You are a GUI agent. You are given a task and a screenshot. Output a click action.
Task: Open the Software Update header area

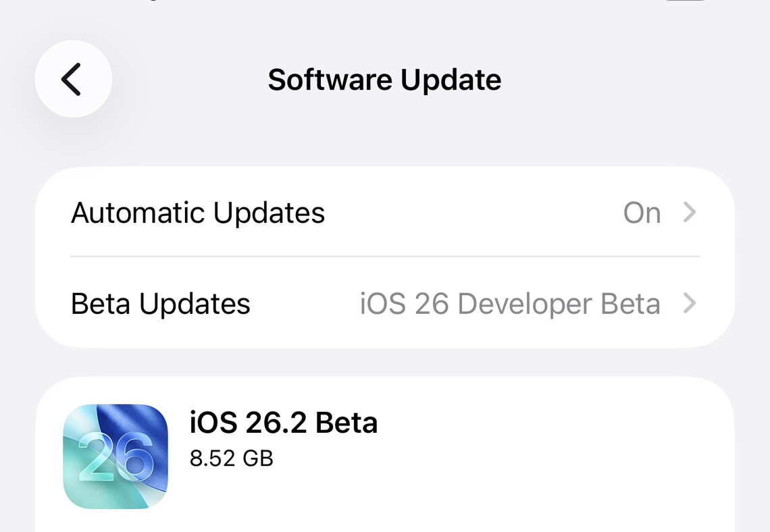pyautogui.click(x=384, y=79)
